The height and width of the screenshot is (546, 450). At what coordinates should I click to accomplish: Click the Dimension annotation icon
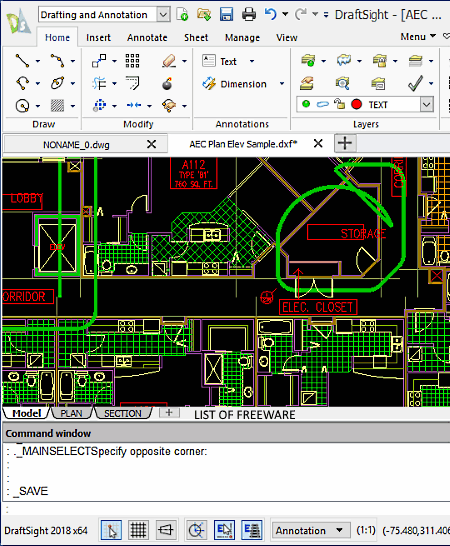pyautogui.click(x=209, y=84)
